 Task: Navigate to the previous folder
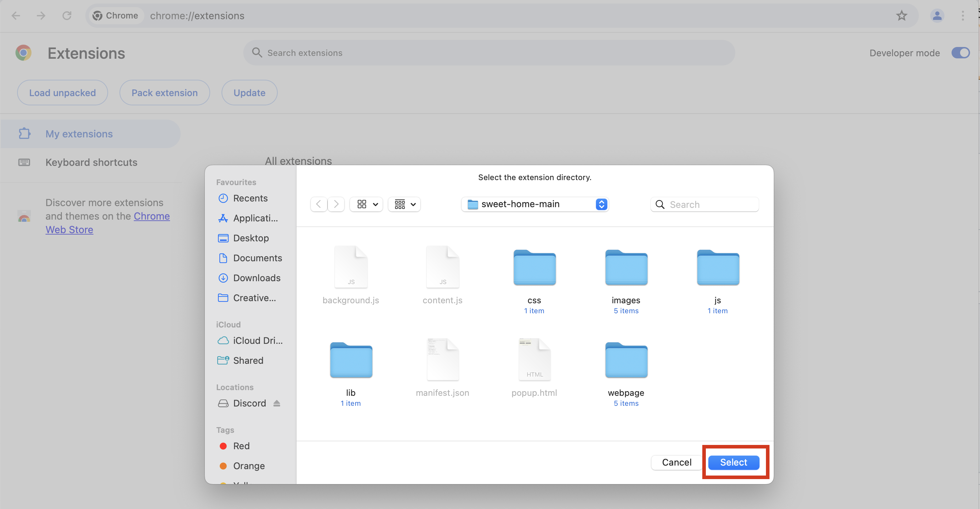pos(318,204)
